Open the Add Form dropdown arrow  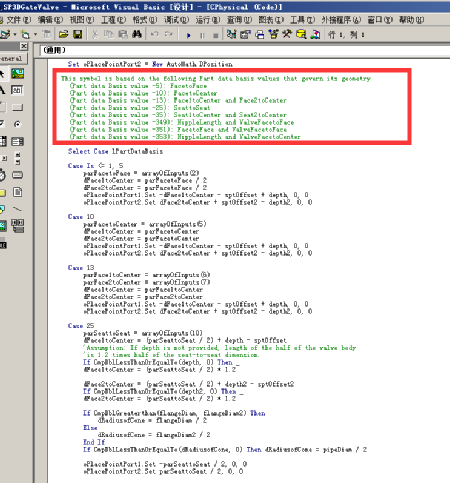35,34
